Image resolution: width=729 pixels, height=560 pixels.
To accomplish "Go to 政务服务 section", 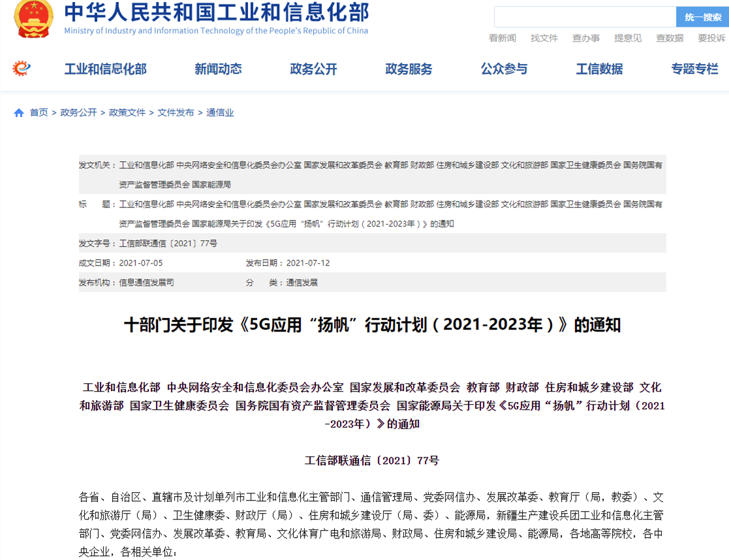I will 409,69.
